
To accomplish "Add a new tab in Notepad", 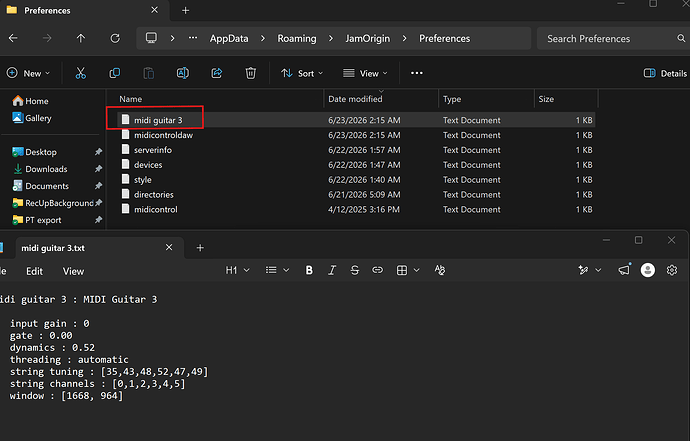I will pos(200,248).
